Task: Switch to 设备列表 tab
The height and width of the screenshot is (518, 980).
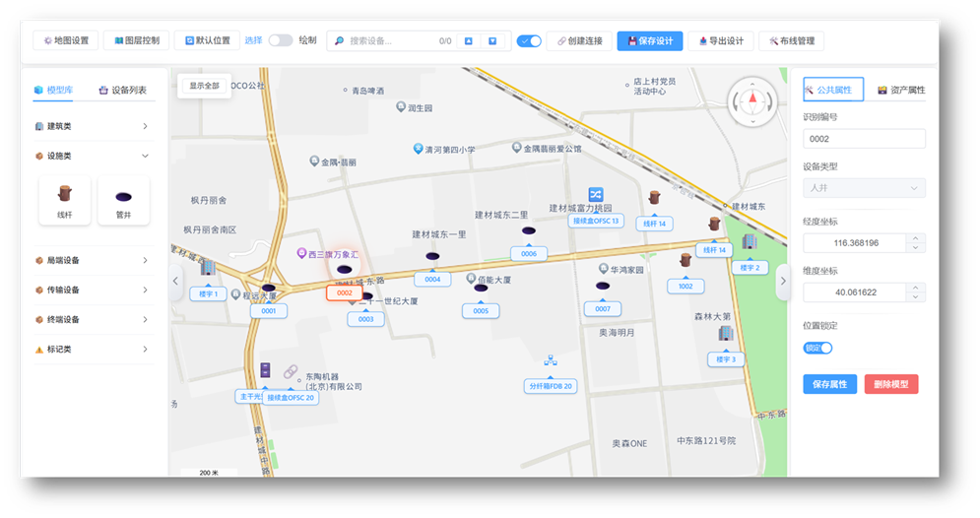Action: coord(122,90)
